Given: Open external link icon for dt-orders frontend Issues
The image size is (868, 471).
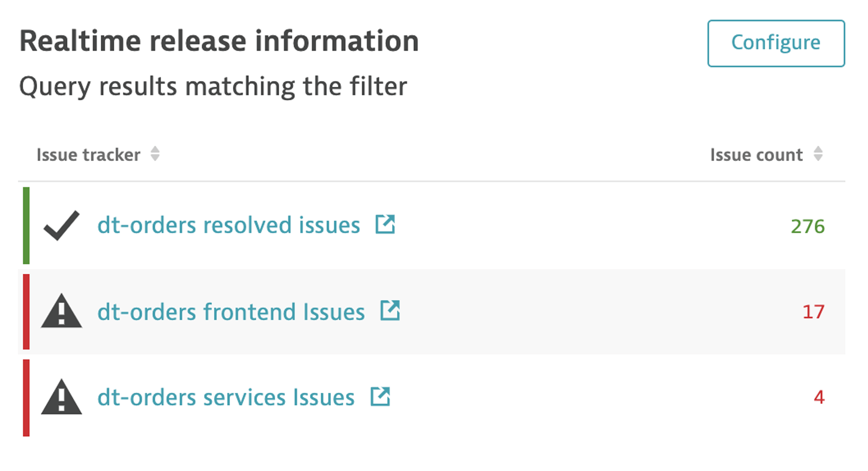Looking at the screenshot, I should click(391, 311).
